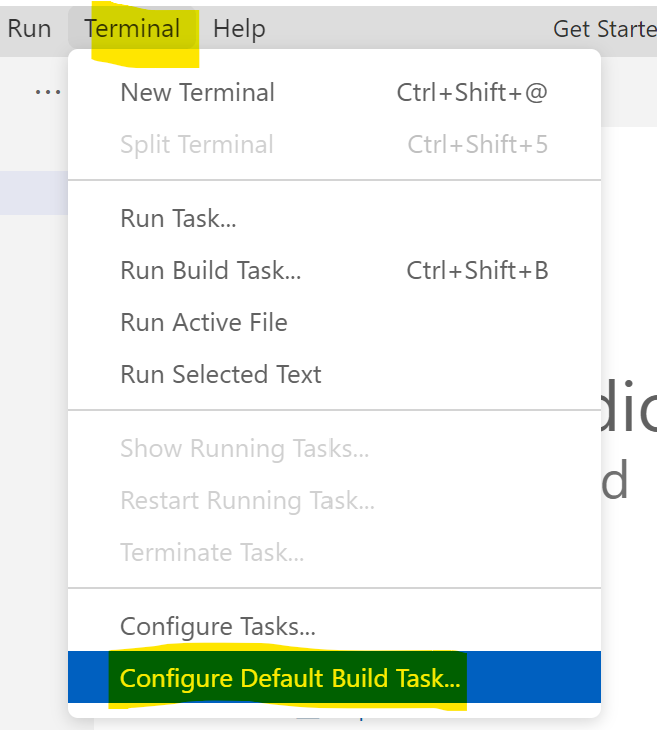Select the Run Task... option

178,218
